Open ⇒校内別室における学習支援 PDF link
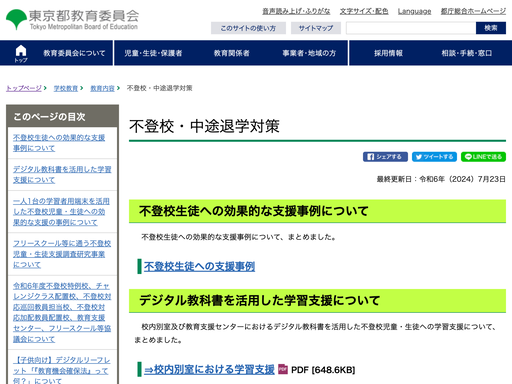512x384 pixels. [209, 369]
